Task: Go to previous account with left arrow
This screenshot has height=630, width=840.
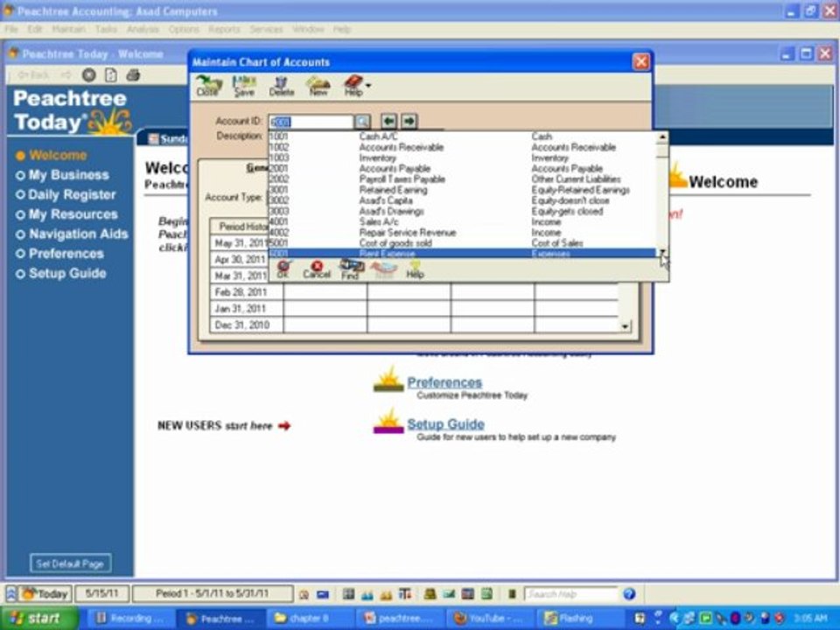Action: [388, 121]
